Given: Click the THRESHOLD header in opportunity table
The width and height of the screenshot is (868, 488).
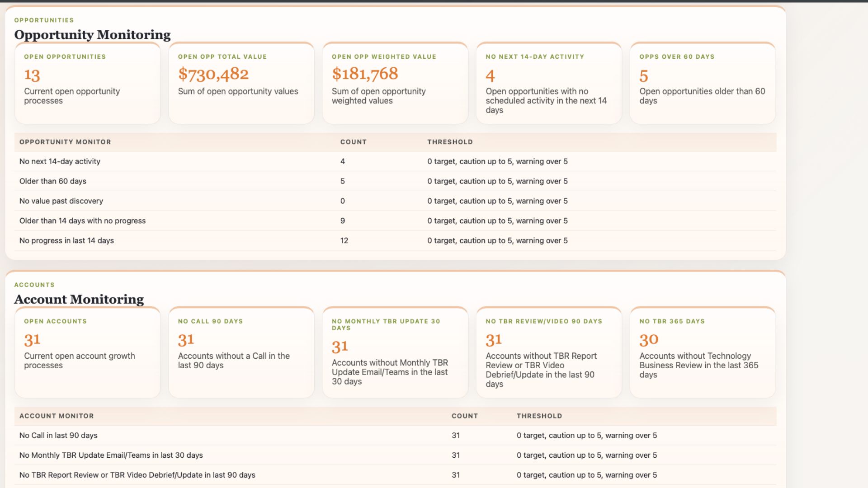Looking at the screenshot, I should pyautogui.click(x=450, y=142).
